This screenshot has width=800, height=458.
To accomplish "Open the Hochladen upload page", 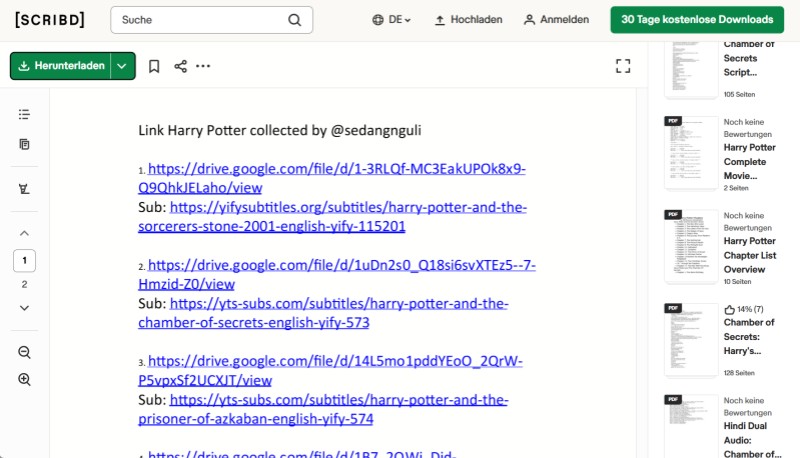I will click(468, 20).
